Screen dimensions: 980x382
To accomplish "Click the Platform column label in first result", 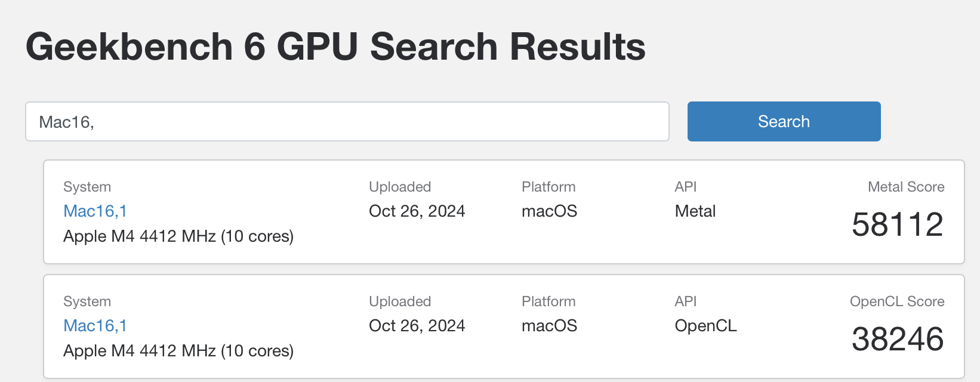I will [x=548, y=186].
